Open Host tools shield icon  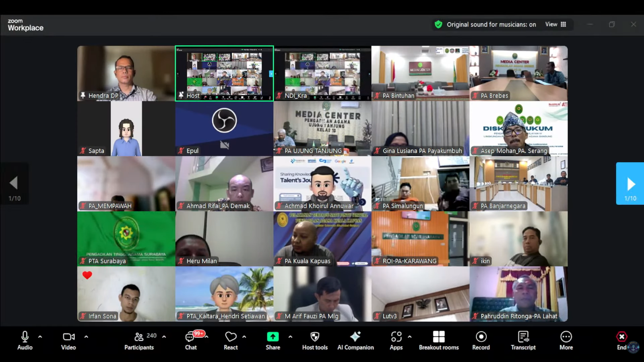tap(315, 341)
